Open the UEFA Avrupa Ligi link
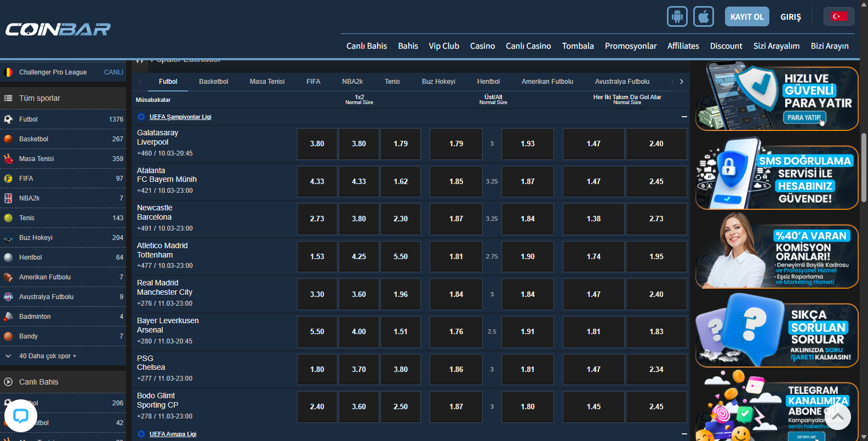Image resolution: width=868 pixels, height=441 pixels. pyautogui.click(x=173, y=434)
